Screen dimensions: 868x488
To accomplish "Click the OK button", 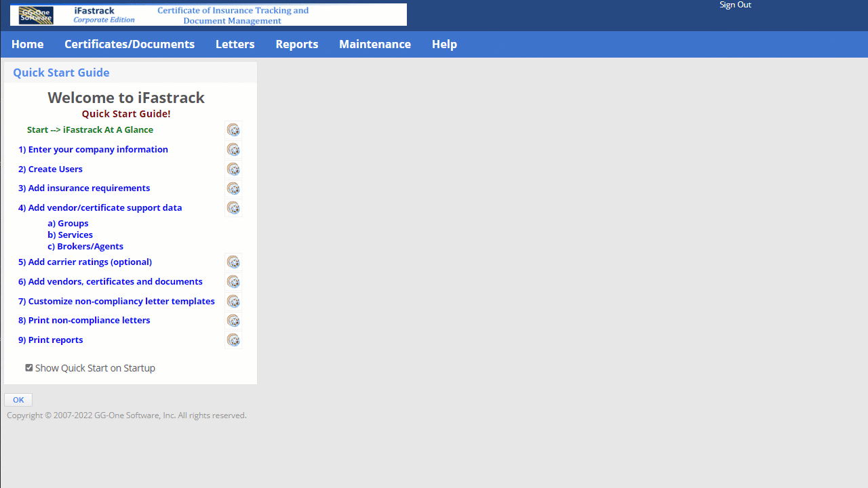I will 18,400.
